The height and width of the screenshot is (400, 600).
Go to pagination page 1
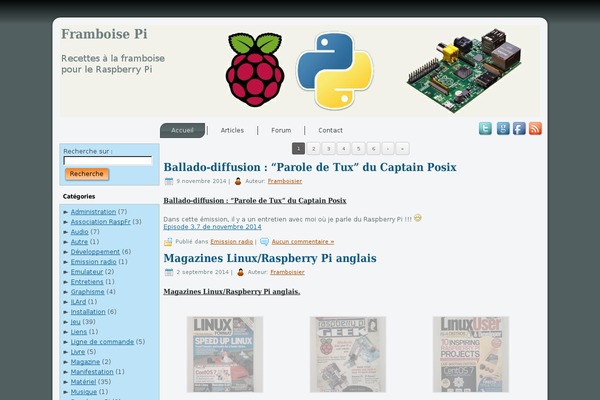coord(298,149)
